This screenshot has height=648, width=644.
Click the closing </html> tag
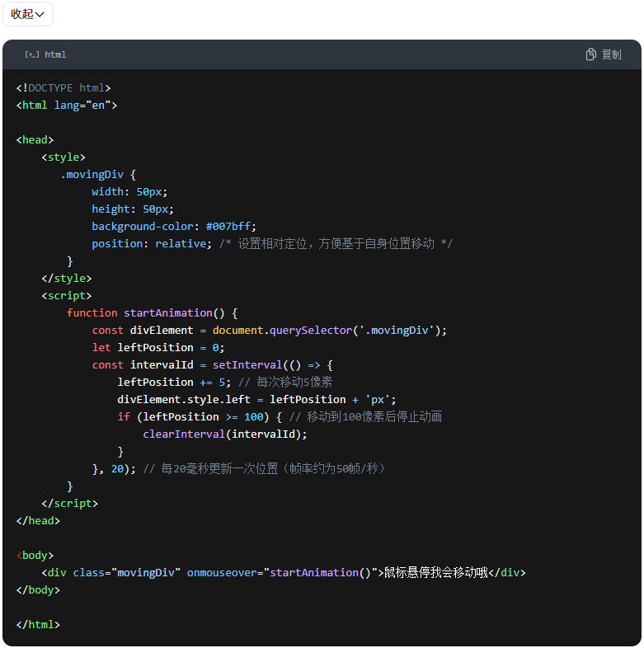tap(38, 624)
